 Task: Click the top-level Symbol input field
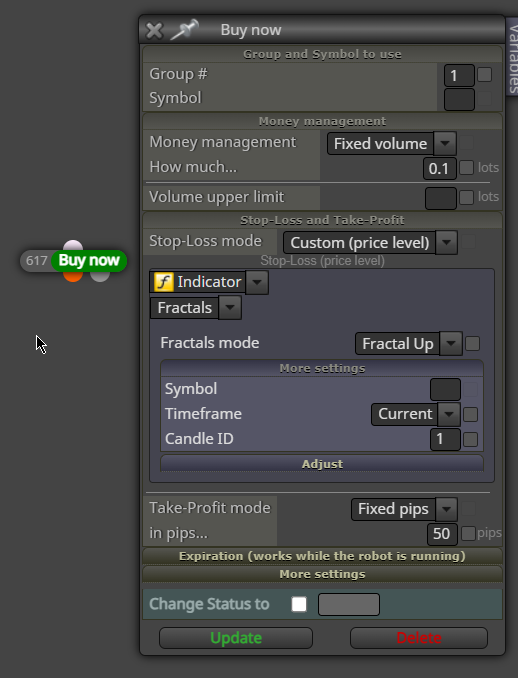click(459, 99)
